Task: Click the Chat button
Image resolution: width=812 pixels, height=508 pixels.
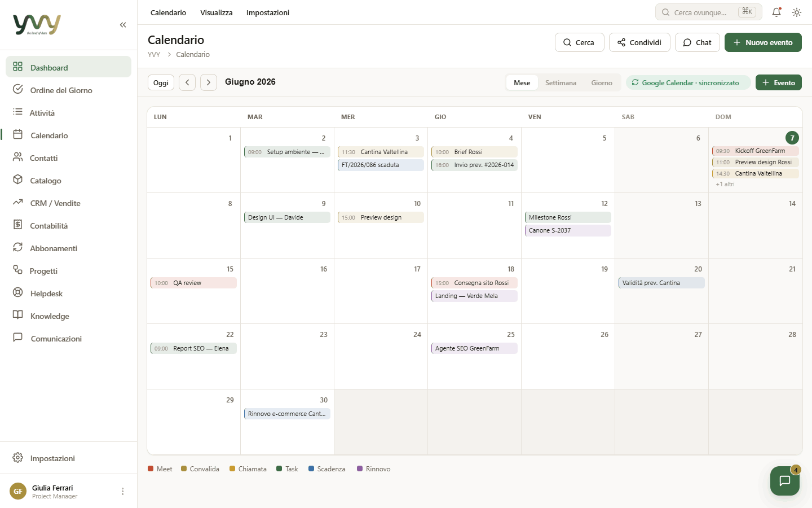Action: pos(698,42)
